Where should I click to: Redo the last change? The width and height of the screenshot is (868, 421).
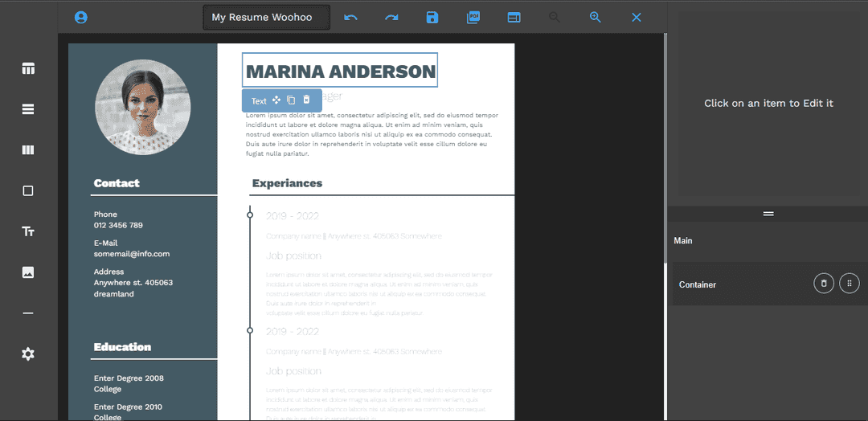tap(391, 17)
